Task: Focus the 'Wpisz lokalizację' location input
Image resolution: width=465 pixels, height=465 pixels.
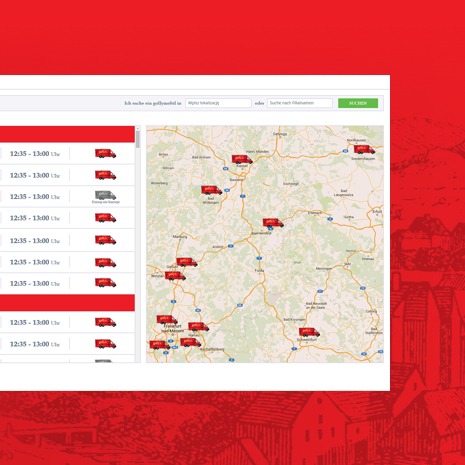Action: [x=218, y=103]
